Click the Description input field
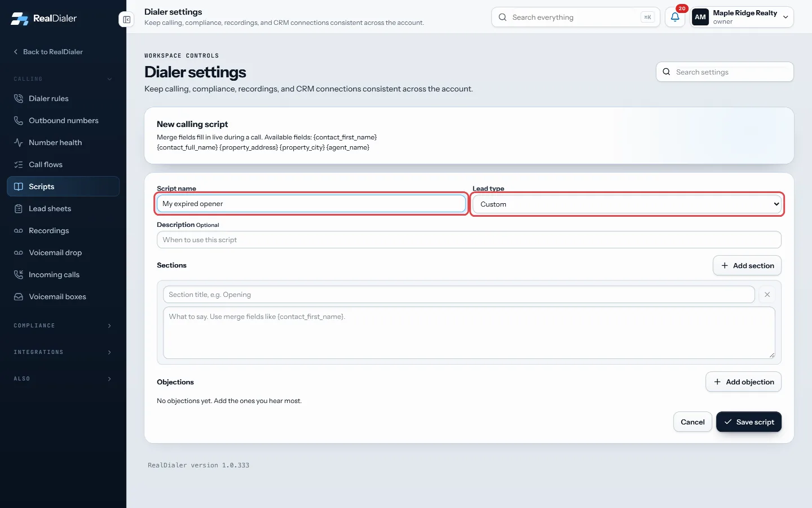 [469, 240]
